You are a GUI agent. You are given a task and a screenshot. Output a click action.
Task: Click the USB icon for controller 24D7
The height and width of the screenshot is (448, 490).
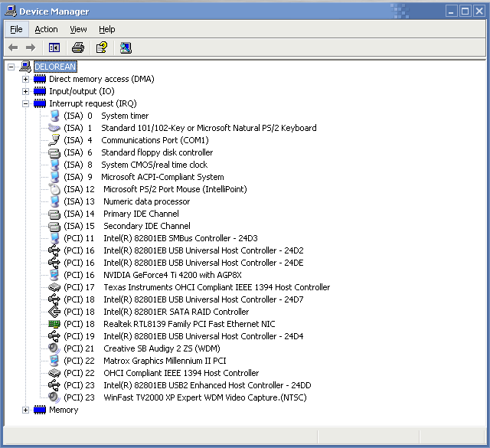click(54, 299)
